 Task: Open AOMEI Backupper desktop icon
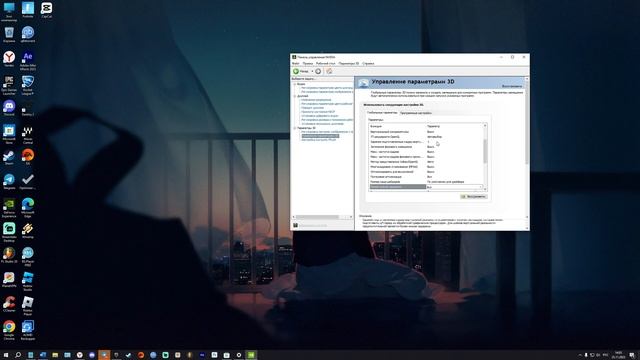[x=28, y=330]
